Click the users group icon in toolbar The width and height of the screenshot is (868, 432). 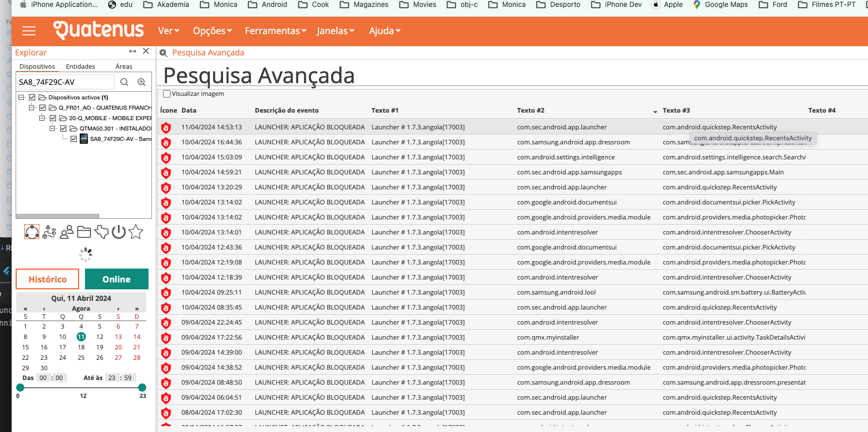[66, 232]
